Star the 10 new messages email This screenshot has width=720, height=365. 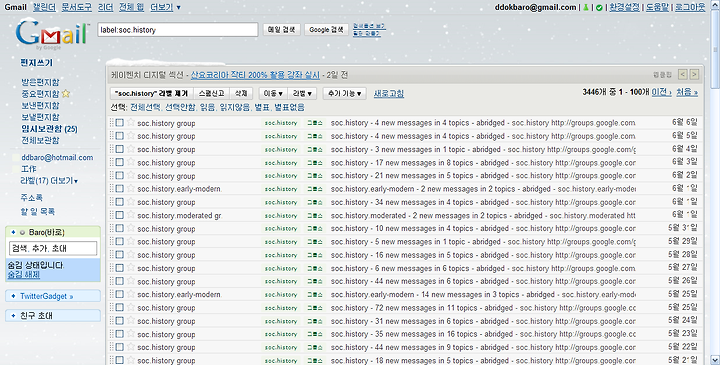tap(131, 228)
